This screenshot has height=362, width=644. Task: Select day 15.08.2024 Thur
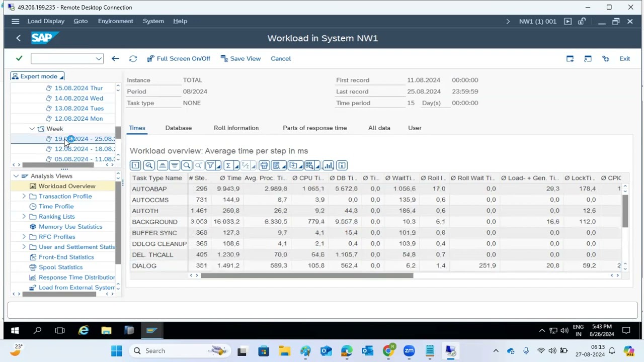click(78, 88)
